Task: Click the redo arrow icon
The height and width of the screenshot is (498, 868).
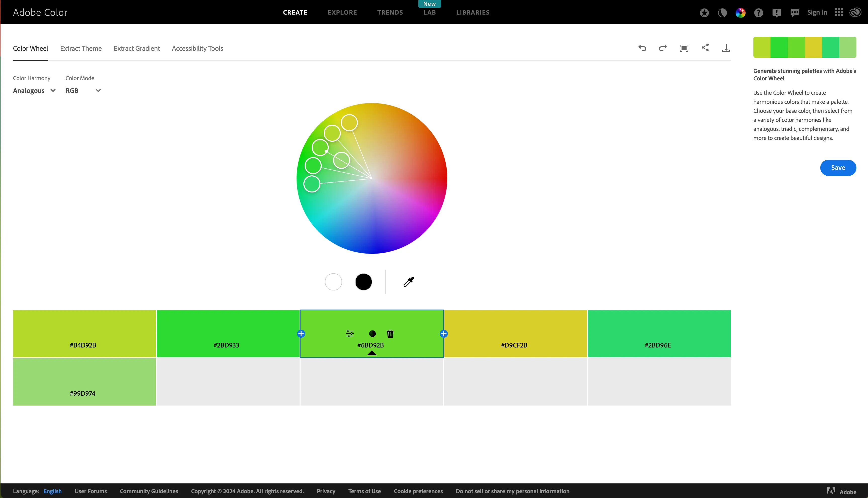Action: [x=663, y=48]
